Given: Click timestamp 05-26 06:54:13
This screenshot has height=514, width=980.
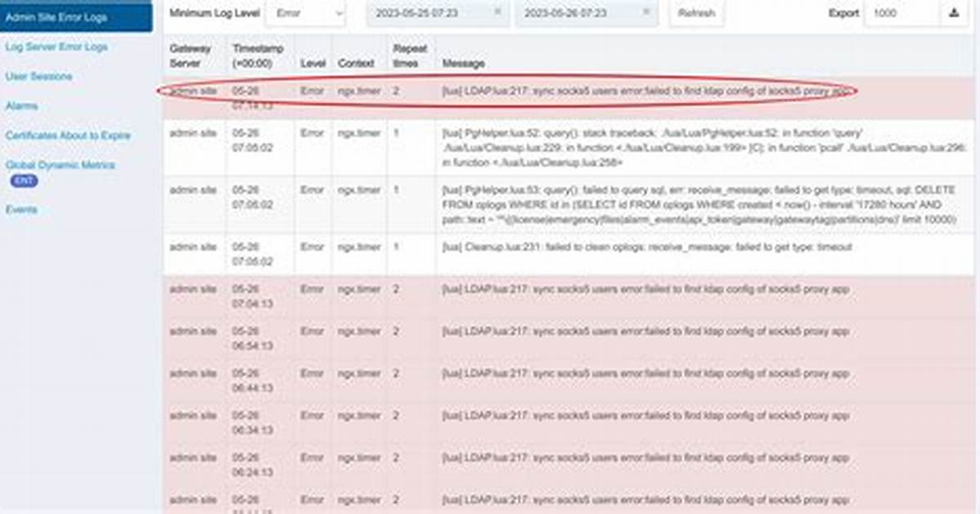Looking at the screenshot, I should pyautogui.click(x=253, y=338).
